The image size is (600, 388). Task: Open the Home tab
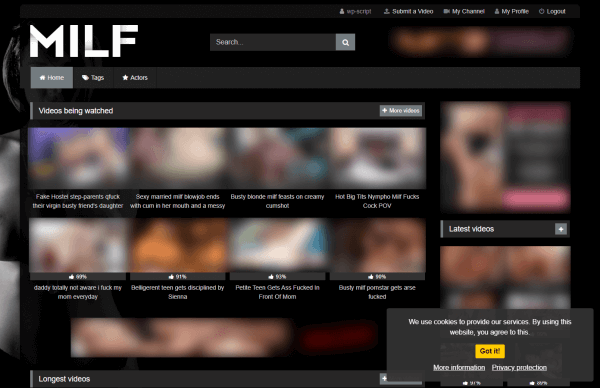click(x=52, y=78)
